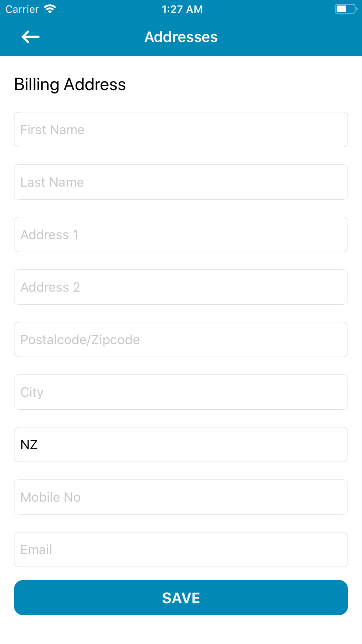Tap the Addresses page title
The image size is (362, 644).
[x=181, y=37]
